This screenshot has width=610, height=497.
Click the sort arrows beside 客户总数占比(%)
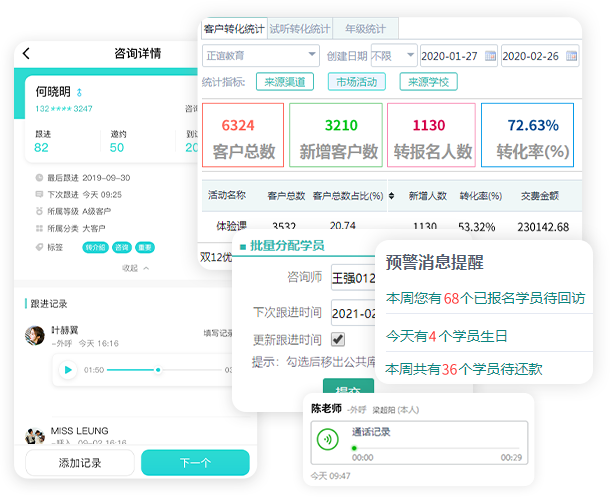389,196
